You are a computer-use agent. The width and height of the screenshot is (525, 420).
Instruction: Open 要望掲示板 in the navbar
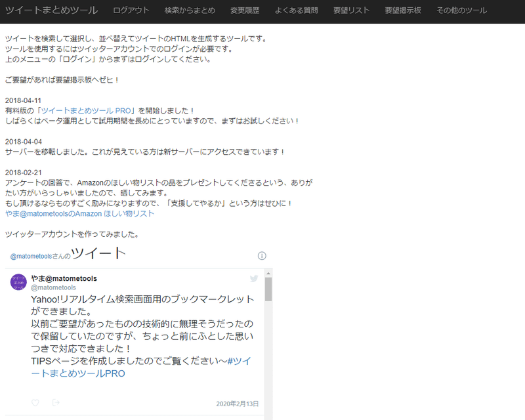(403, 10)
